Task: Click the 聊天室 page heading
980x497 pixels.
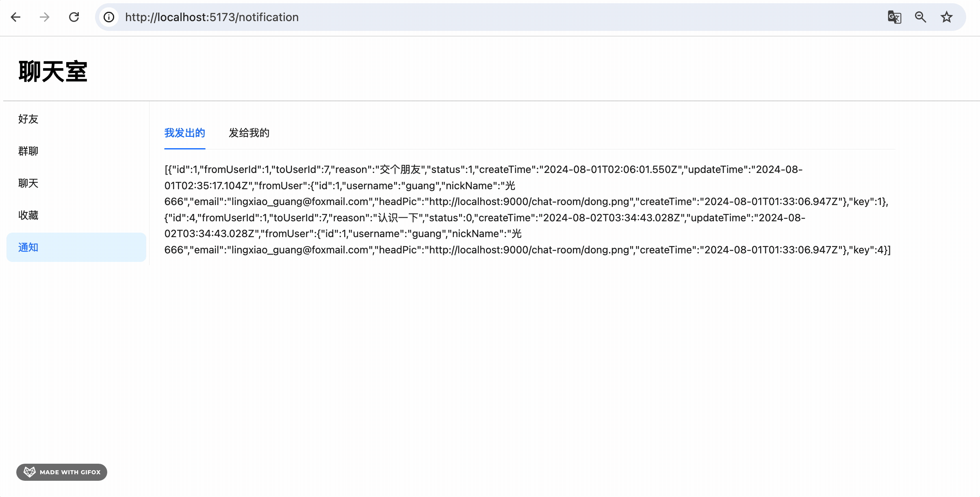Action: 53,72
